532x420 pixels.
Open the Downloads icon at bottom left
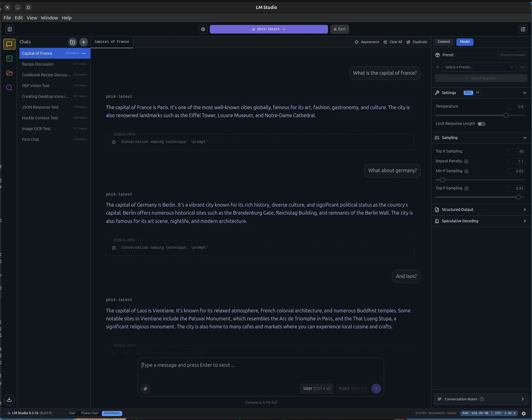point(9,399)
